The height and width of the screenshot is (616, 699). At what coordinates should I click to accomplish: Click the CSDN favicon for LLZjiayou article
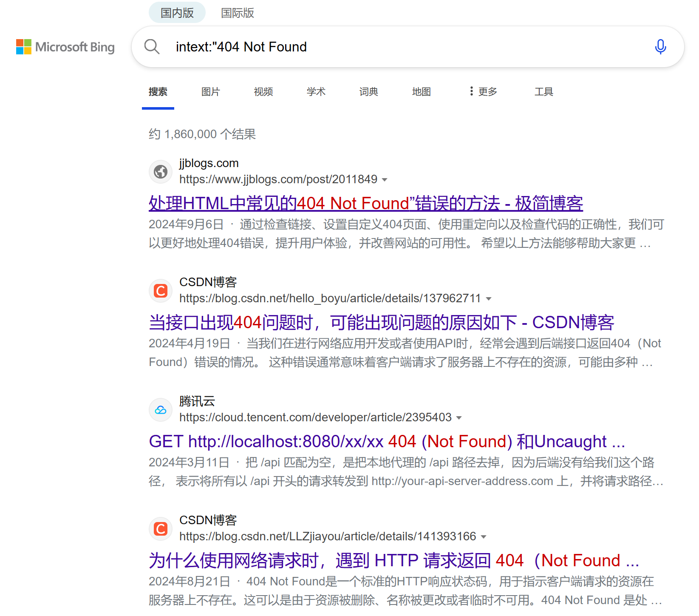(161, 529)
